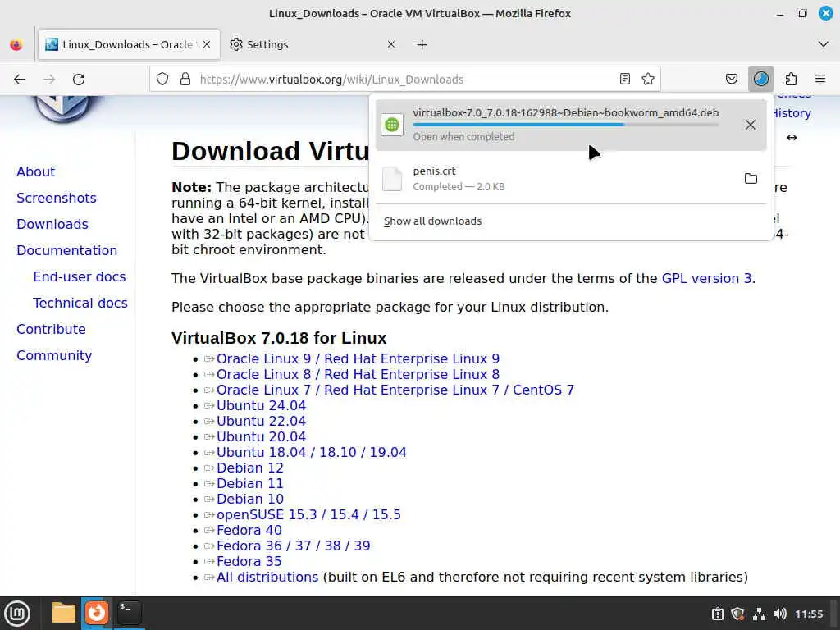This screenshot has width=840, height=630.
Task: Expand the list all tabs chevron
Action: point(824,44)
